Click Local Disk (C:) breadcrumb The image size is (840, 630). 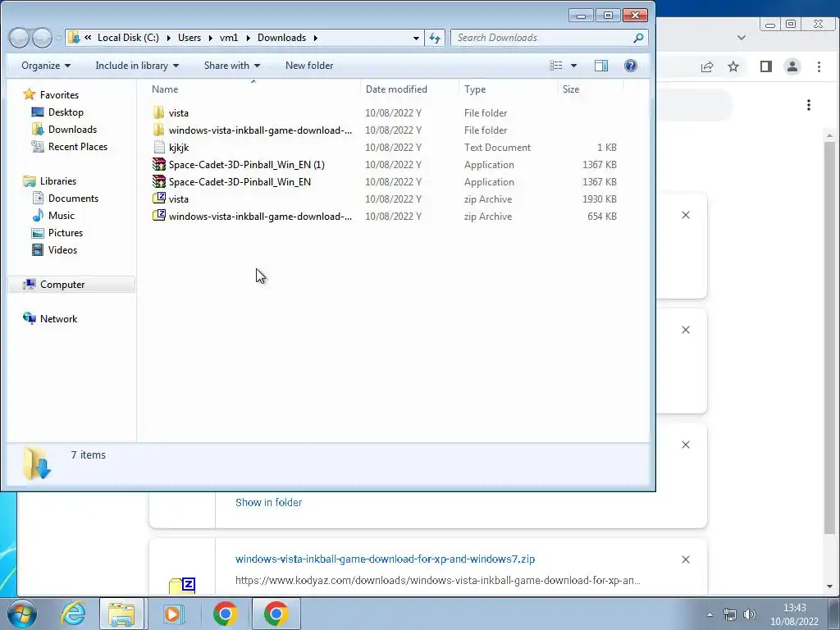(128, 38)
